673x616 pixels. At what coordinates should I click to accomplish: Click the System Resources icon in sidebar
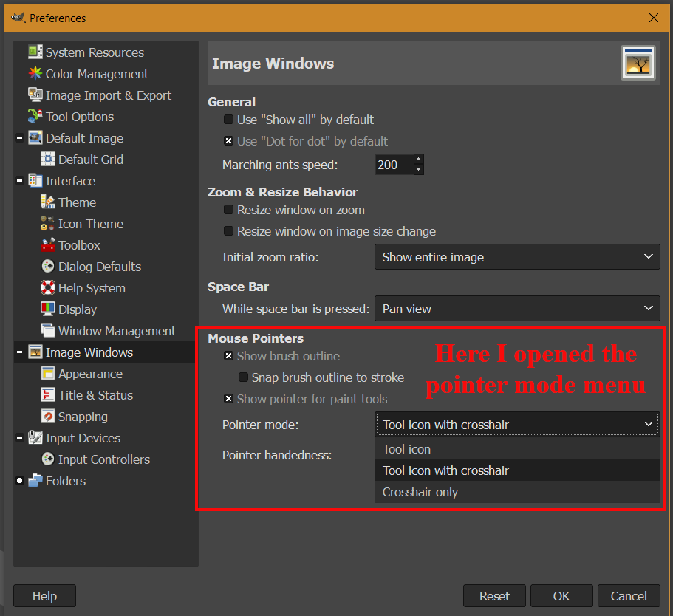point(35,52)
